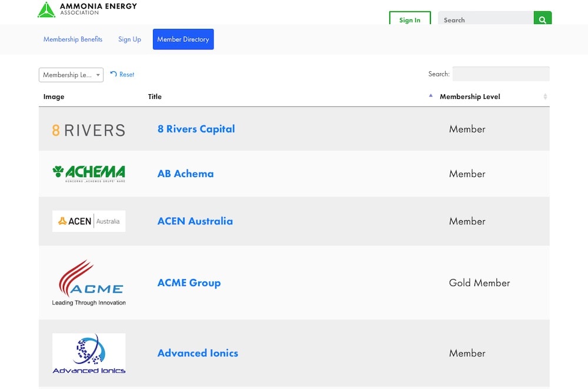
Task: Open the 8 Rivers logo image
Action: (89, 130)
